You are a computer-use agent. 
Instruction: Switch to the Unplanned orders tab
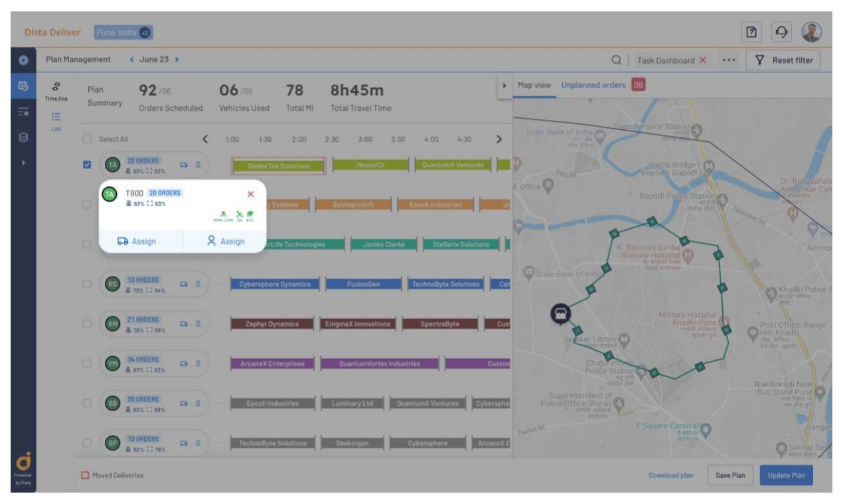click(x=593, y=86)
